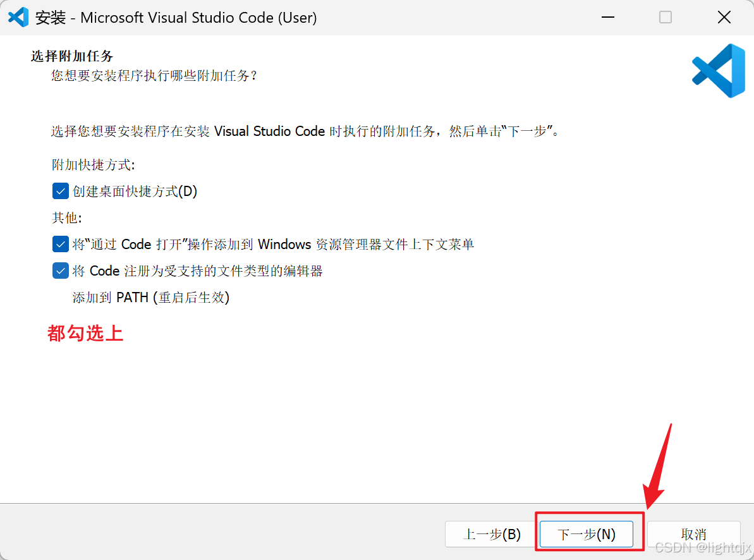Toggle registering Code as supported file types editor
Image resolution: width=754 pixels, height=560 pixels.
[60, 271]
